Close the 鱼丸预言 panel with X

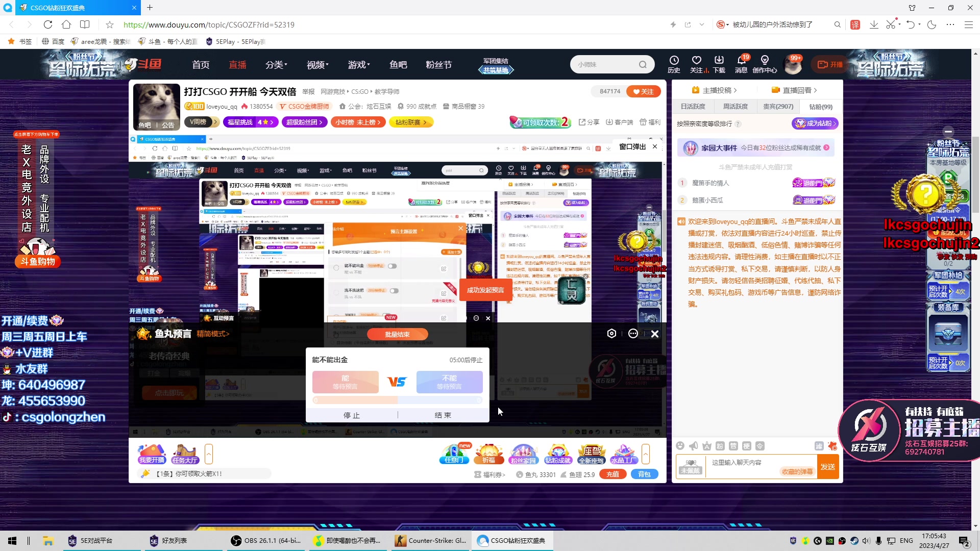point(655,334)
